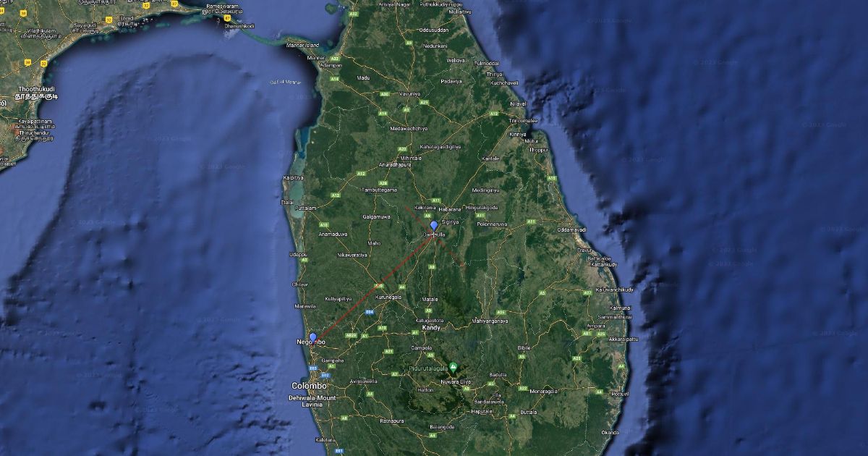Select the Kandy city label

click(431, 328)
